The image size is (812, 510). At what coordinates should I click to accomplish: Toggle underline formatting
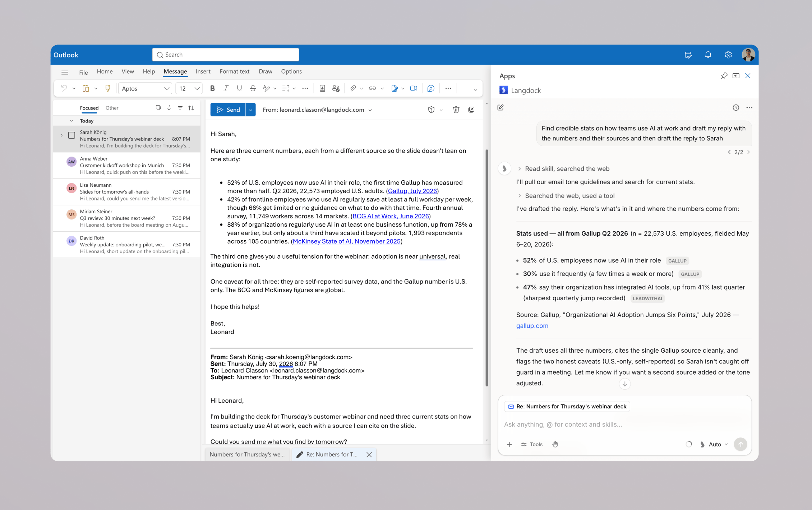[x=239, y=88]
